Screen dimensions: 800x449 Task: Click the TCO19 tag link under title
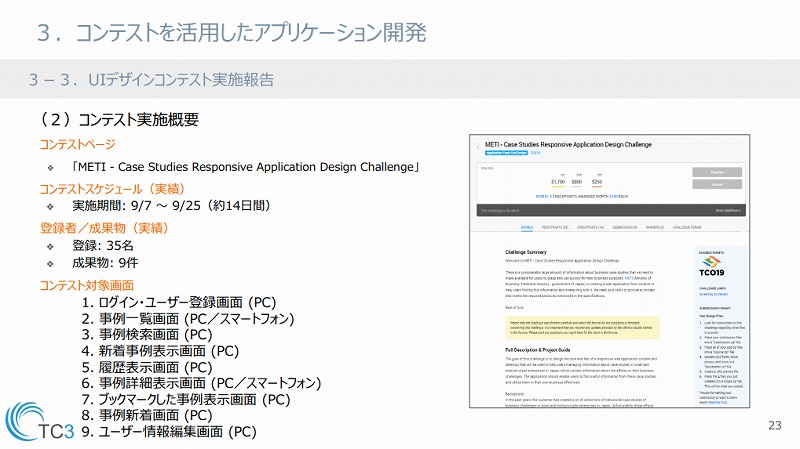[535, 153]
